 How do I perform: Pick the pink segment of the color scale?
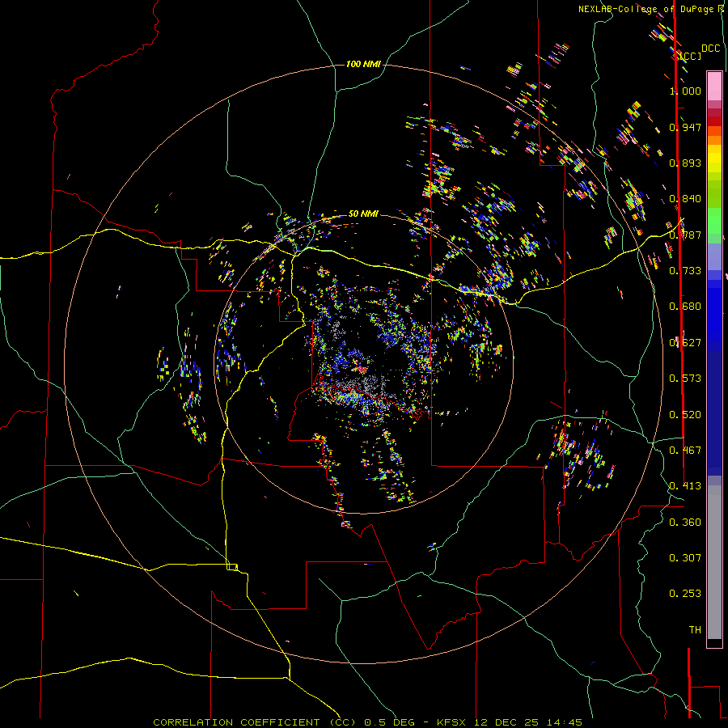click(714, 86)
